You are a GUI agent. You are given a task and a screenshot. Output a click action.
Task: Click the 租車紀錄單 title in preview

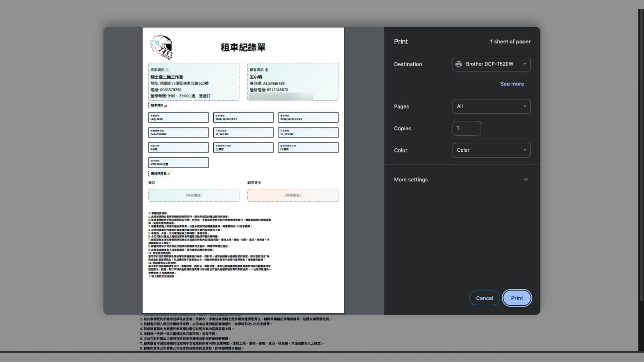pyautogui.click(x=243, y=47)
